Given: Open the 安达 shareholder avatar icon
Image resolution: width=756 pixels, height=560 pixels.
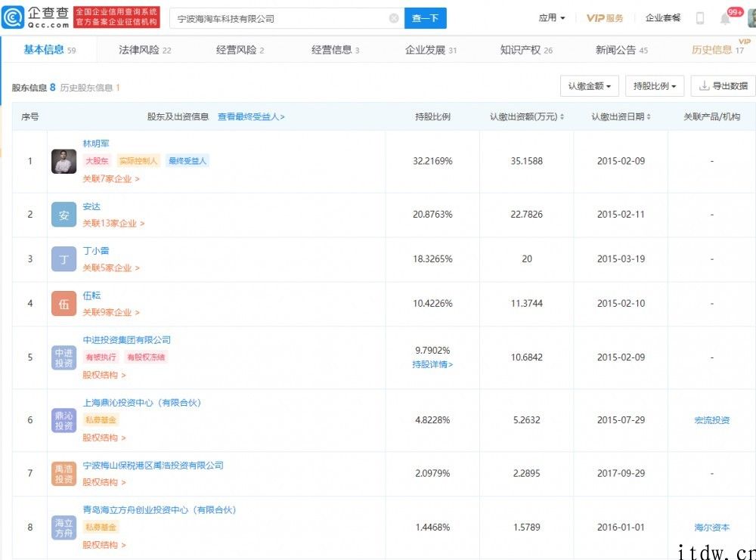Looking at the screenshot, I should (x=64, y=215).
